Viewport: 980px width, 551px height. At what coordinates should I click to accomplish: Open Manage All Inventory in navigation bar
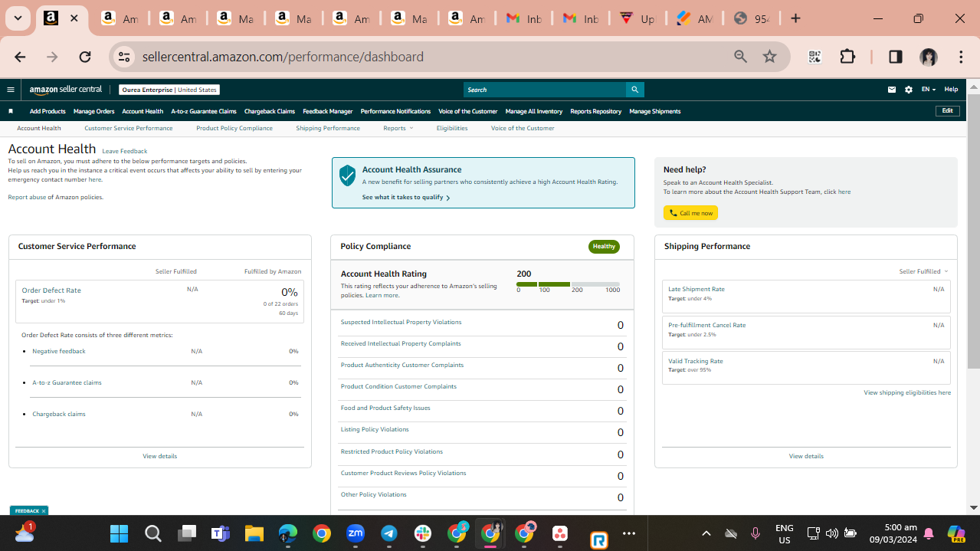point(534,111)
